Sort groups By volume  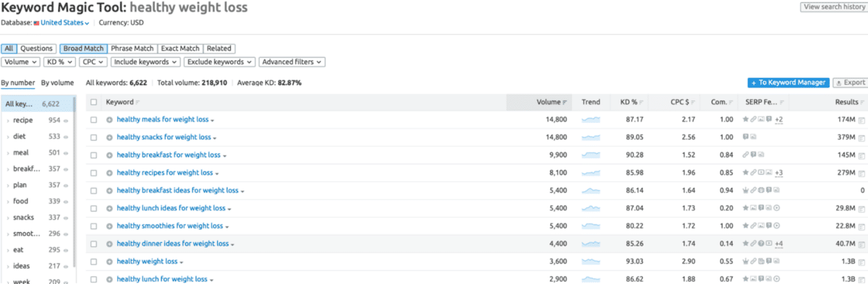(x=57, y=83)
